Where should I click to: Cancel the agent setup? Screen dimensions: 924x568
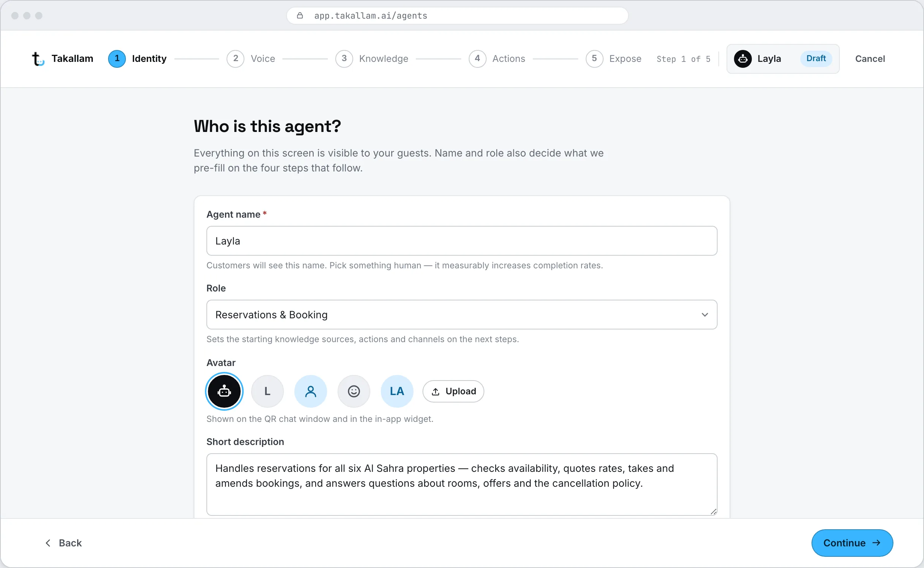[x=870, y=59]
